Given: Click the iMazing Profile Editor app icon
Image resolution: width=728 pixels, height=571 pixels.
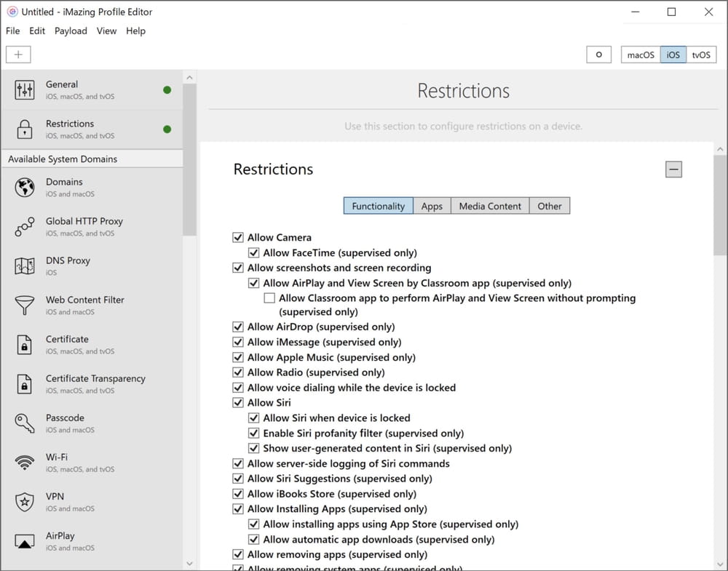Looking at the screenshot, I should tap(12, 12).
